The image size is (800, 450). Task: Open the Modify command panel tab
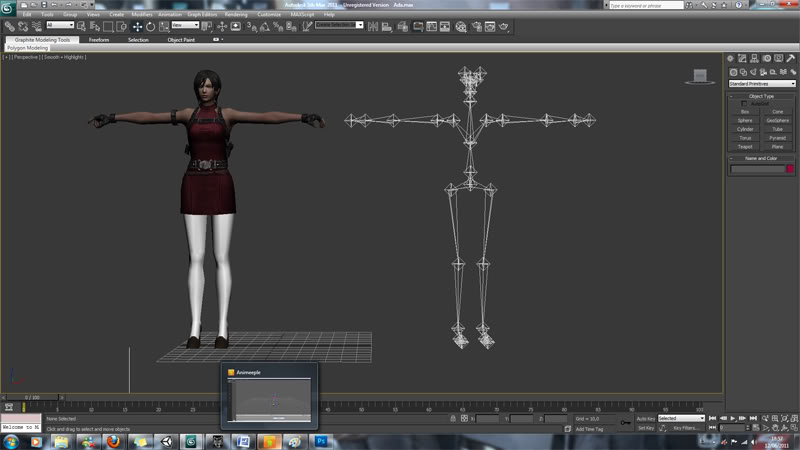click(742, 59)
